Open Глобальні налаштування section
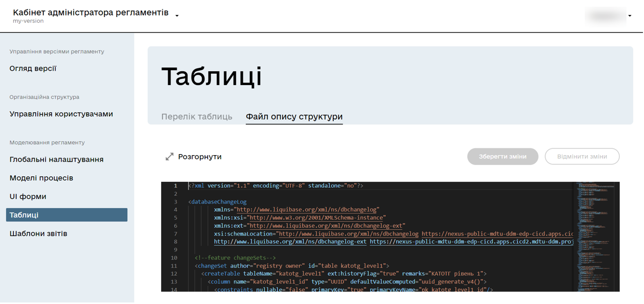This screenshot has height=304, width=644. (x=57, y=160)
